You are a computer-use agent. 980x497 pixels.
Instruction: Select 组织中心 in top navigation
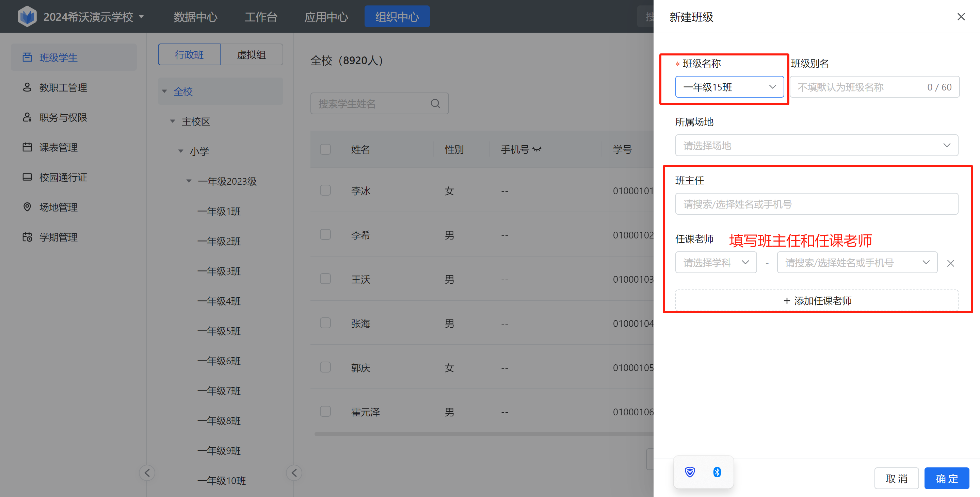coord(397,17)
